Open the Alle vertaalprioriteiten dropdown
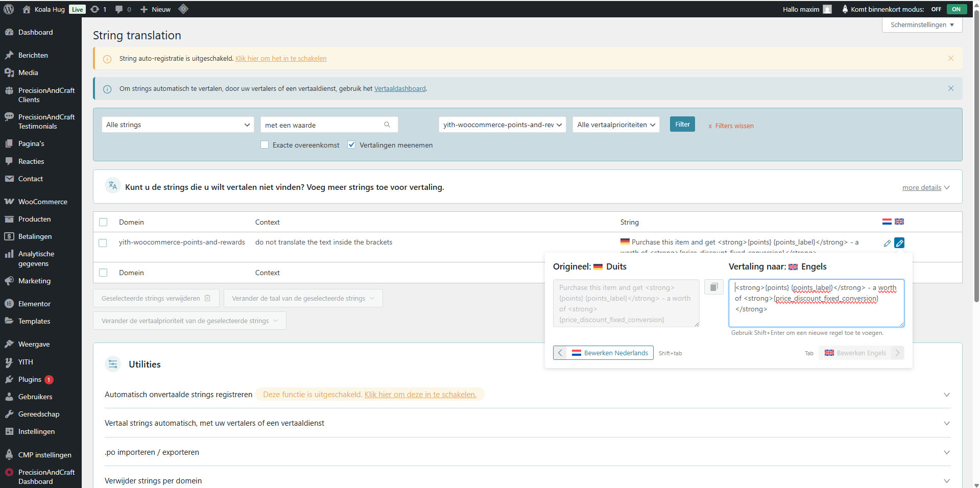The image size is (980, 488). click(615, 125)
